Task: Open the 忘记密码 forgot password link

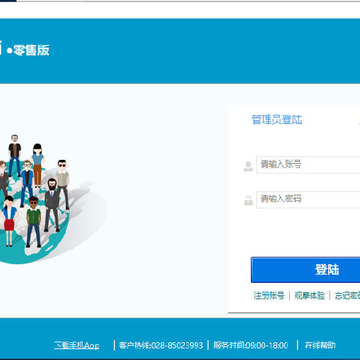Action: point(347,295)
